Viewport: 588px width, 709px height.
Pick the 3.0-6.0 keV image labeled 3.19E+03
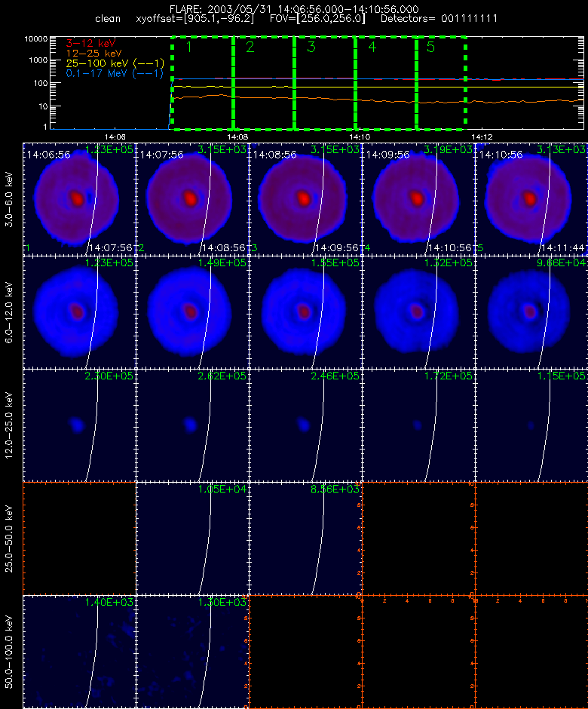point(418,199)
